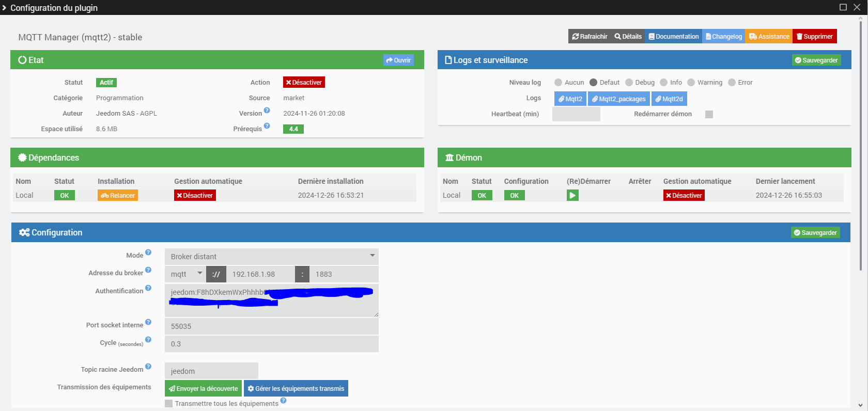Select Error log level

pos(732,83)
